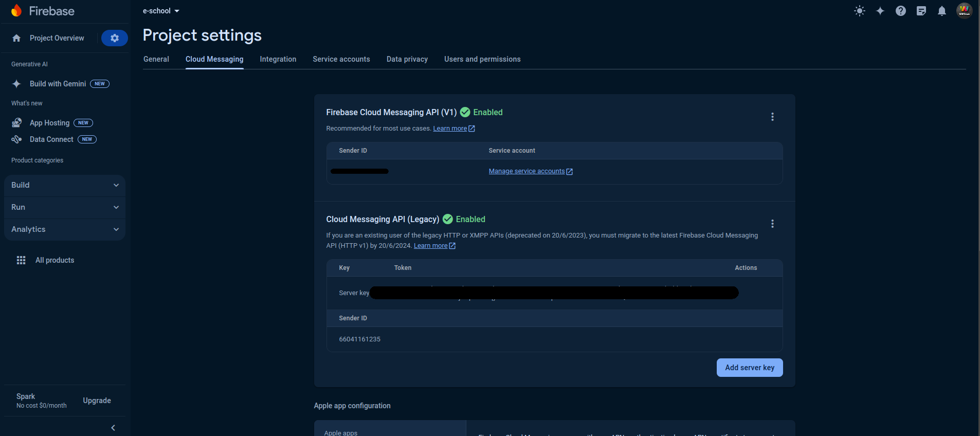Viewport: 980px width, 436px height.
Task: Click the Firebase flame logo
Action: click(x=16, y=11)
